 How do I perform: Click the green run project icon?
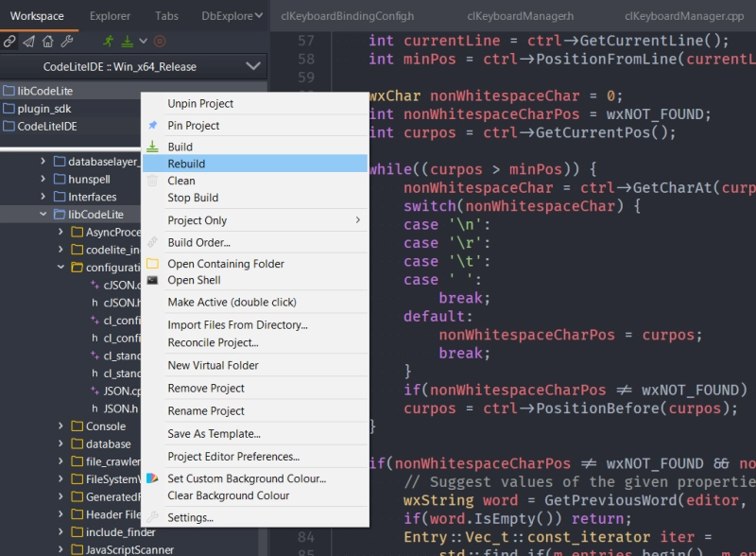109,42
